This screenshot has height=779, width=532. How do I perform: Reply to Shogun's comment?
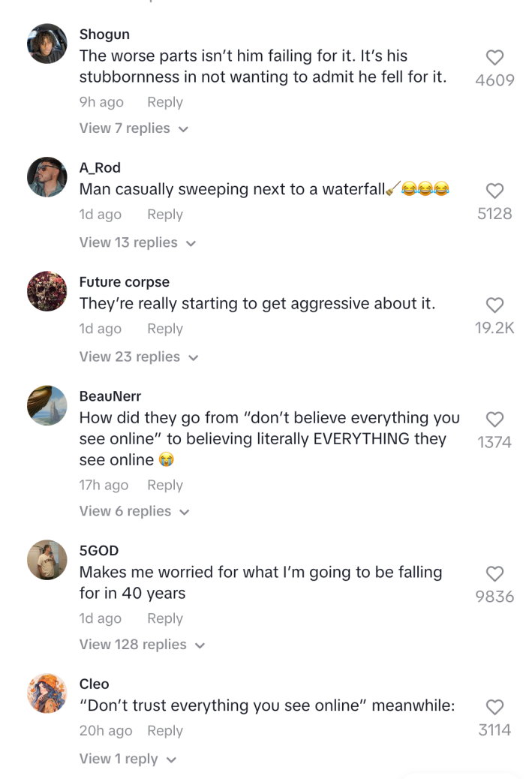click(164, 102)
